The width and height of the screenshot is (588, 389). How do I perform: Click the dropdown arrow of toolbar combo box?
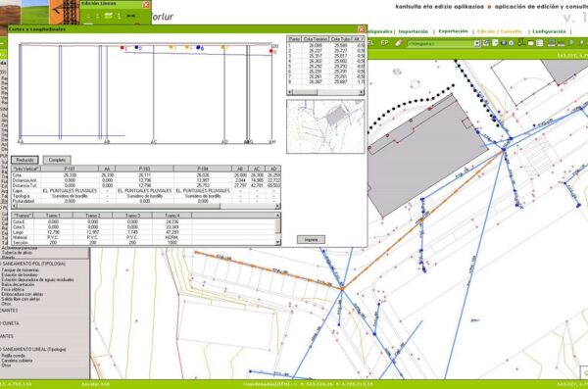tap(477, 43)
